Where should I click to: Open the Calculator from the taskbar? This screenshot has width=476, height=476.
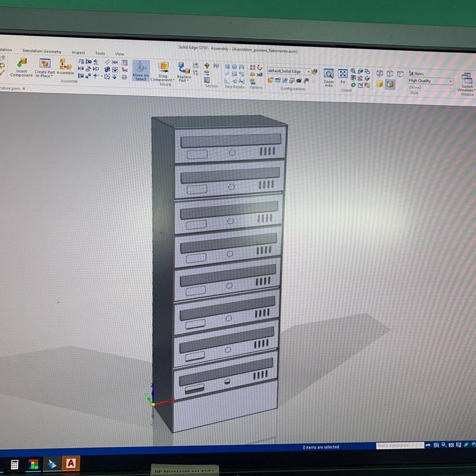coord(14,464)
